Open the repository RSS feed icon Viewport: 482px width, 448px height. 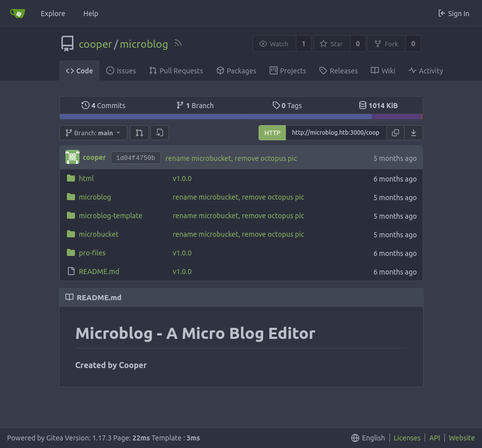(178, 44)
